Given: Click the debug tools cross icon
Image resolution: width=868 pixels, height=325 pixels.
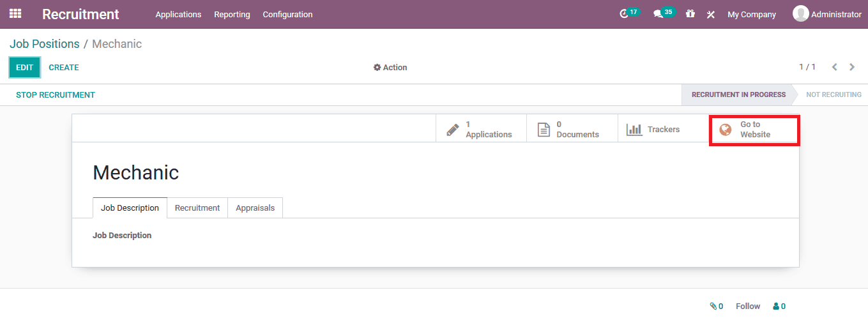Looking at the screenshot, I should (x=710, y=14).
